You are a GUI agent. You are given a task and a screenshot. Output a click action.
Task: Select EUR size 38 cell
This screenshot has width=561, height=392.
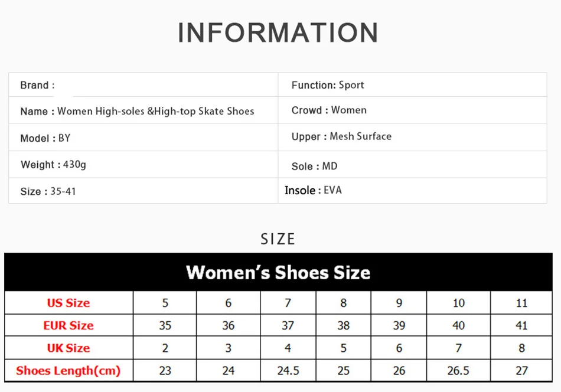coord(344,325)
